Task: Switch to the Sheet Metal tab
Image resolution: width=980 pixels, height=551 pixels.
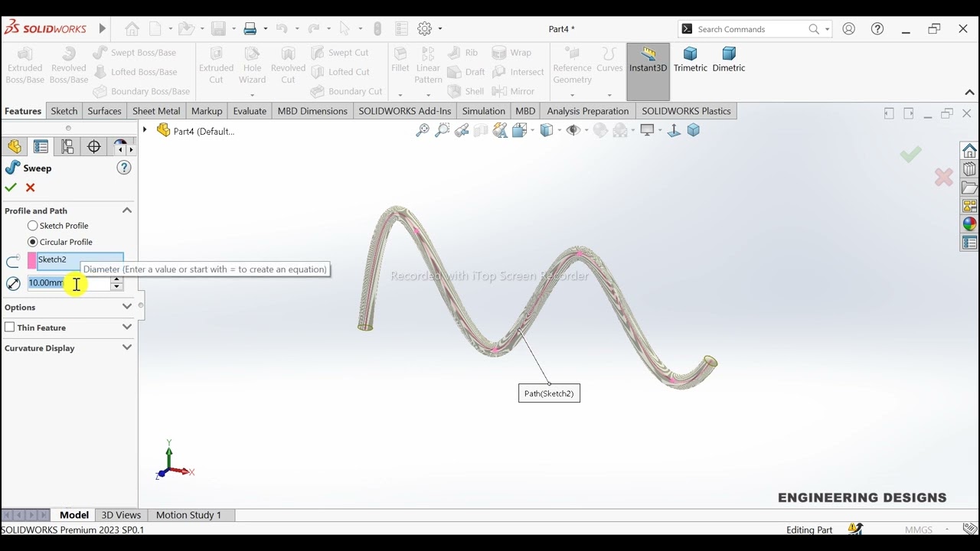Action: pyautogui.click(x=156, y=111)
